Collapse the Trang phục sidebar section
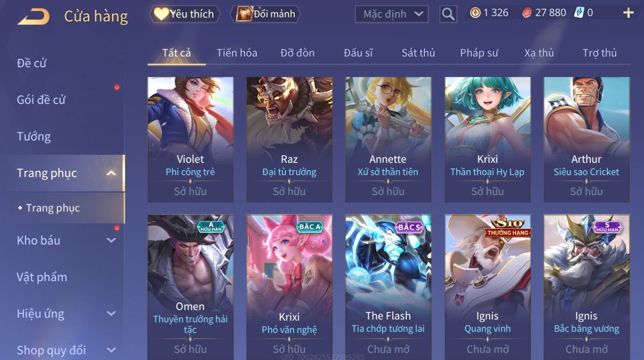644x360 pixels. point(111,173)
